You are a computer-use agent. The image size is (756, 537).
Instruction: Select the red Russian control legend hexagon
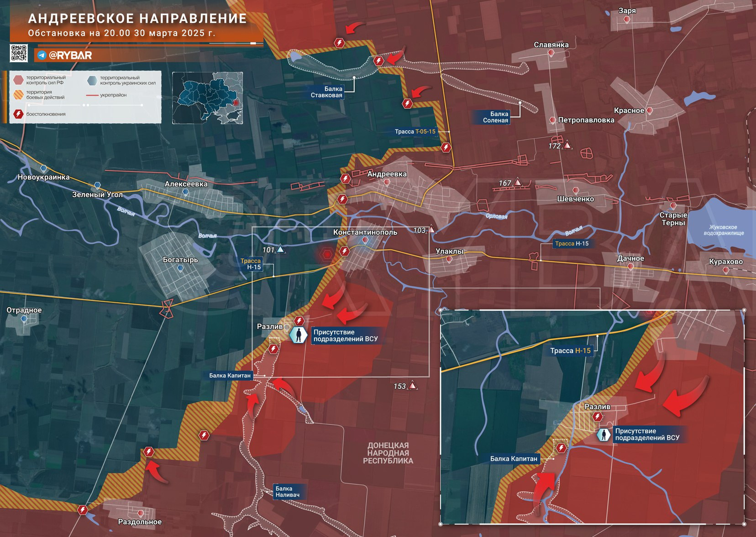pos(18,80)
